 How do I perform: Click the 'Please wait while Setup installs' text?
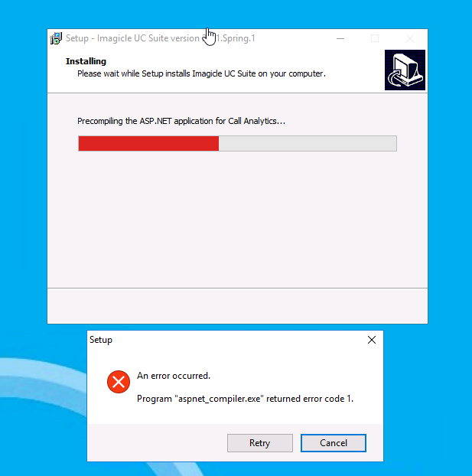click(201, 73)
